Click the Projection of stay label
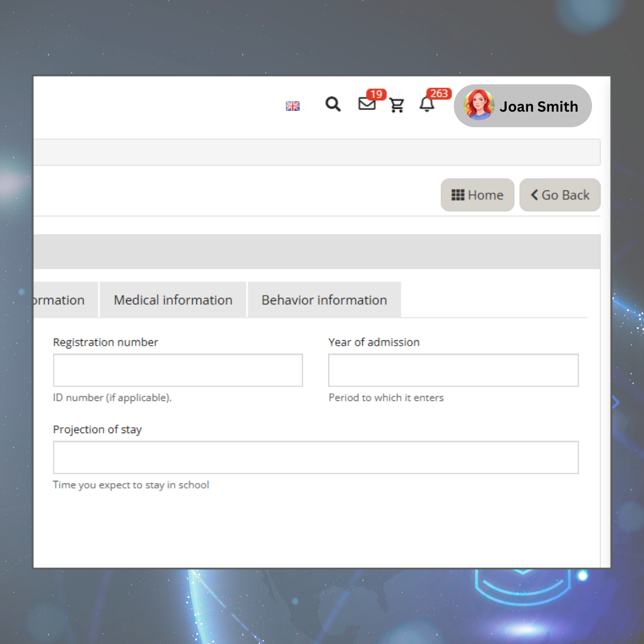The image size is (644, 644). (x=97, y=429)
